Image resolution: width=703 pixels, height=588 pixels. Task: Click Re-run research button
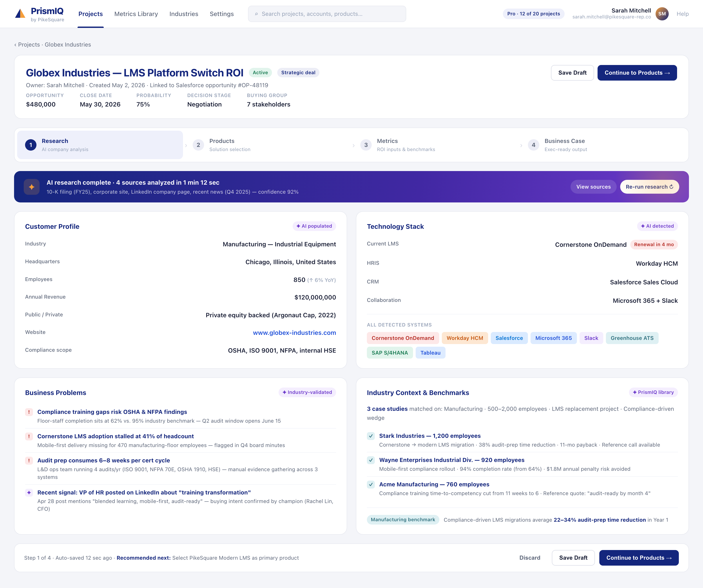[x=649, y=187]
